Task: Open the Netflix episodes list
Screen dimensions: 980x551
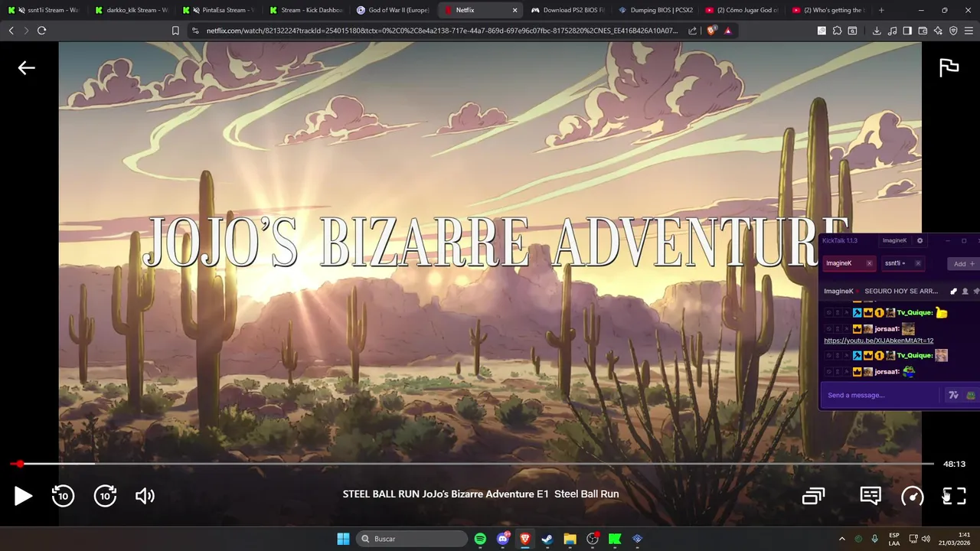Action: 813,496
